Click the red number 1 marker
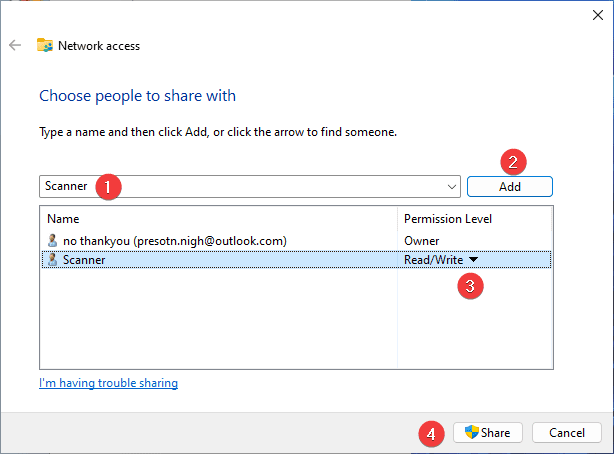The image size is (614, 454). point(109,187)
